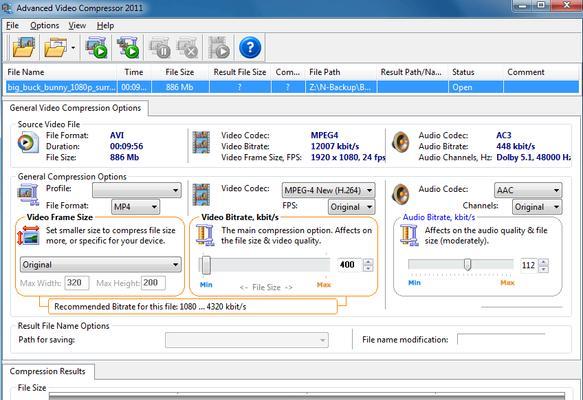This screenshot has width=583, height=400.
Task: Expand the open folder arrow in toolbar
Action: tap(73, 48)
